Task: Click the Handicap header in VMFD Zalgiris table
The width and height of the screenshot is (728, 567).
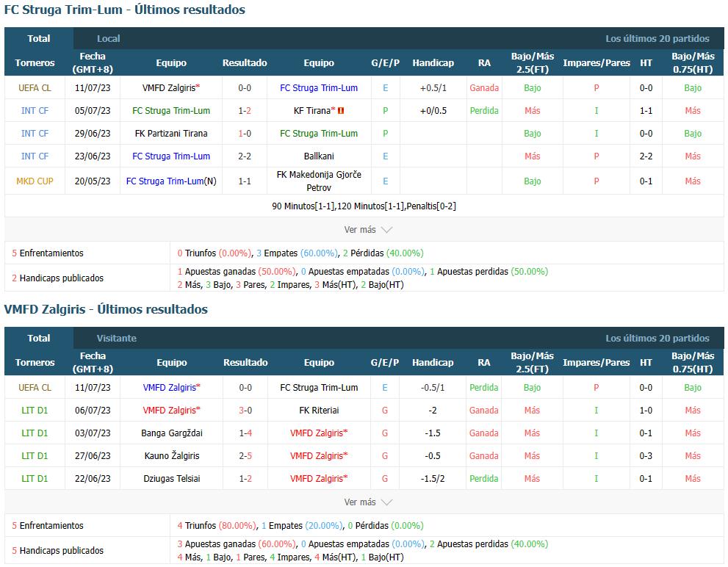Action: click(433, 362)
